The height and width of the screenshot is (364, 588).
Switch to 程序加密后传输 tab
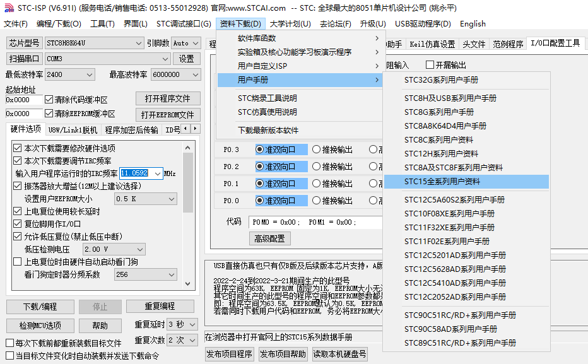[131, 130]
